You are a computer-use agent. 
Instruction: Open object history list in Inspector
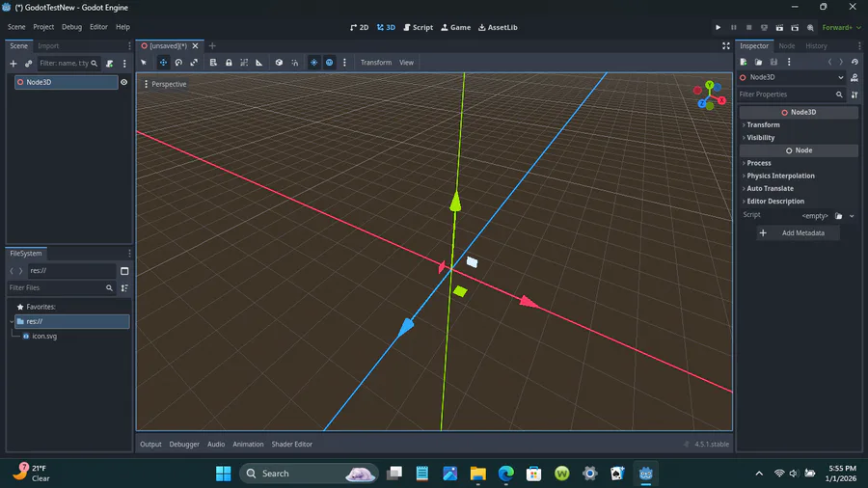pos(854,62)
